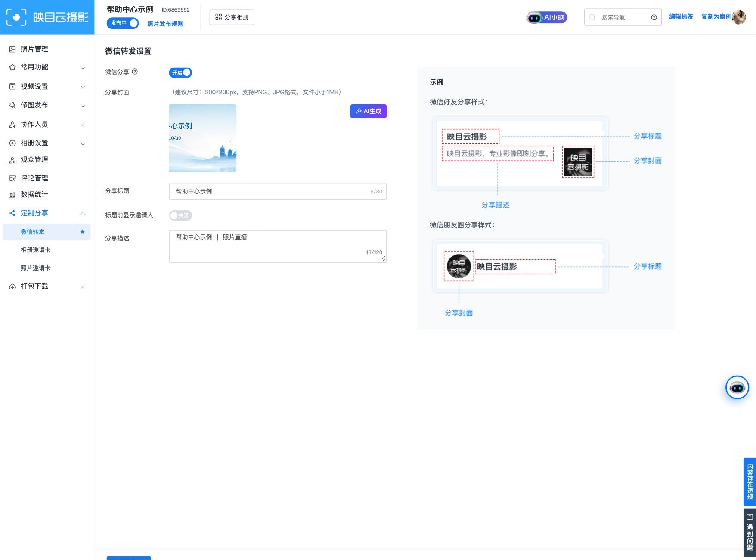Collapse the 定制分享 menu chevron

83,213
